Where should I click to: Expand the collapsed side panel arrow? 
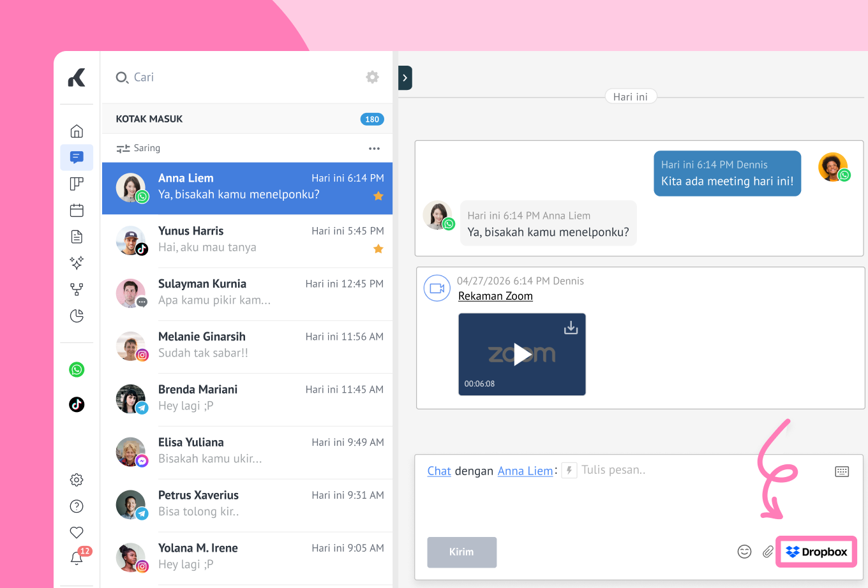pyautogui.click(x=405, y=78)
